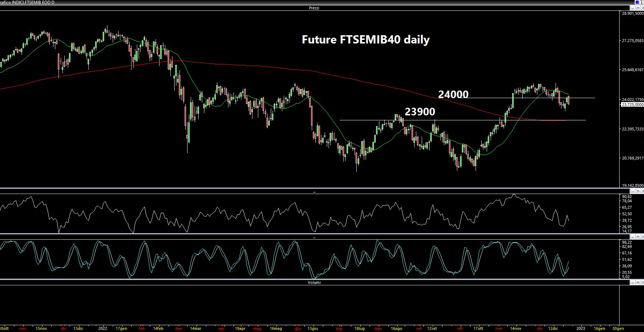The height and width of the screenshot is (332, 644).
Task: Click the 2023 date axis label
Action: pyautogui.click(x=580, y=328)
